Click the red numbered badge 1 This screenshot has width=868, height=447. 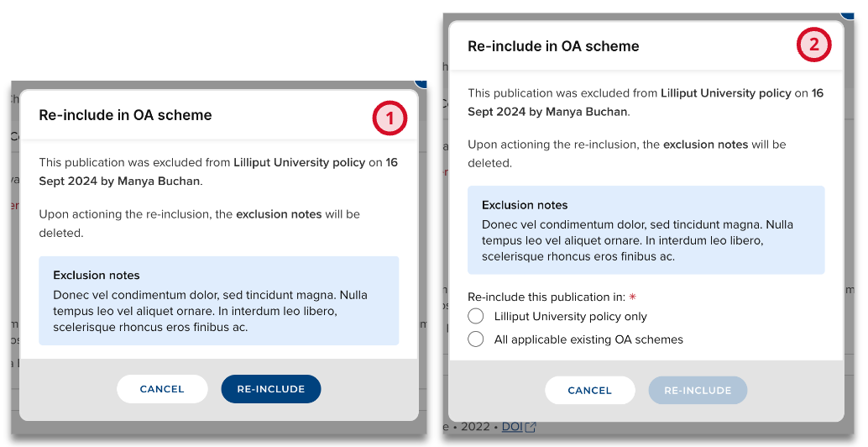pyautogui.click(x=390, y=118)
